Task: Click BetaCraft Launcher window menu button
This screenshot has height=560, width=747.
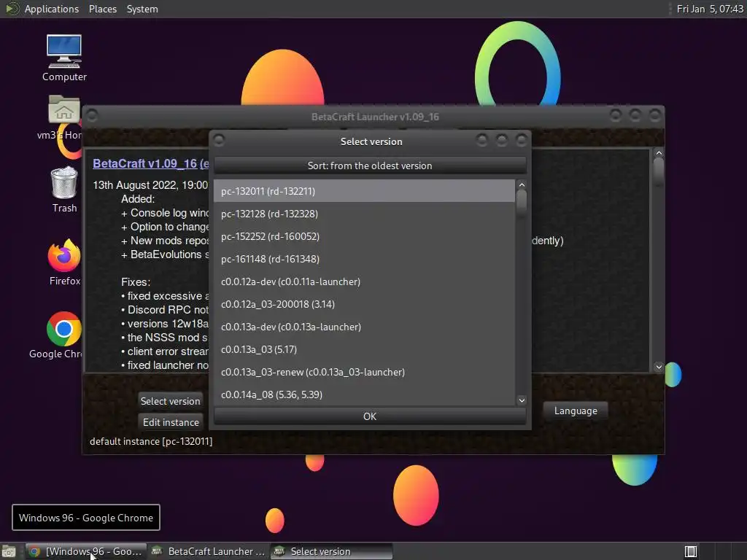Action: [92, 116]
